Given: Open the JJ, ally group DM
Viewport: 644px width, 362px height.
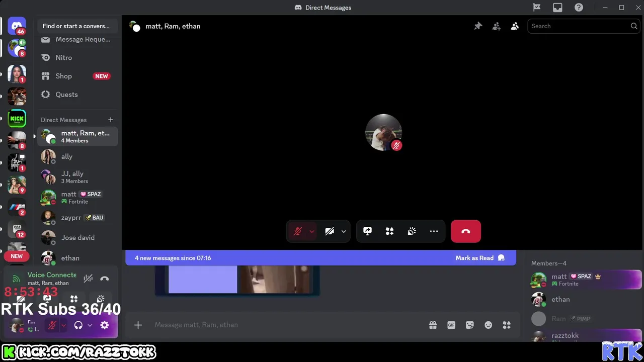Looking at the screenshot, I should (77, 177).
